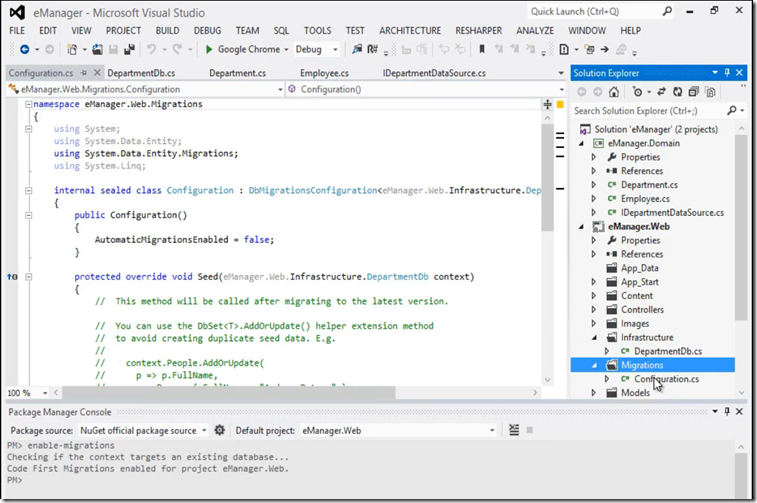Screen dimensions: 757x503
Task: Click the Solution Explorer vertical scrollbar
Action: click(741, 227)
